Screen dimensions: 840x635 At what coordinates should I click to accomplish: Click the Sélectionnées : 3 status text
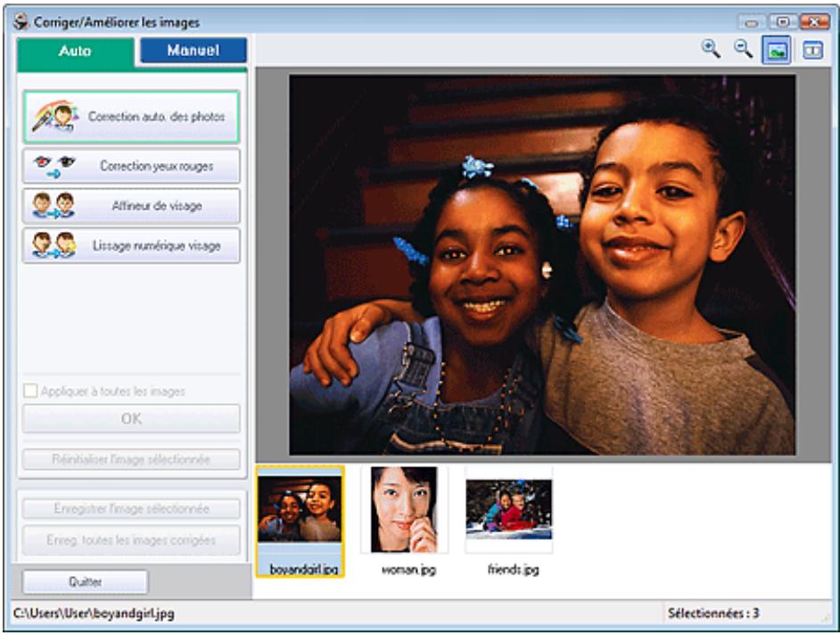tap(713, 613)
